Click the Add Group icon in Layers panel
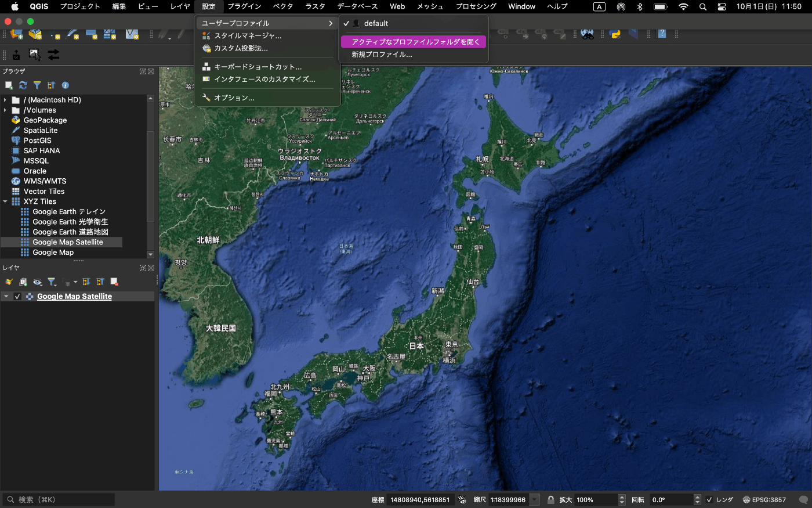 pos(23,282)
